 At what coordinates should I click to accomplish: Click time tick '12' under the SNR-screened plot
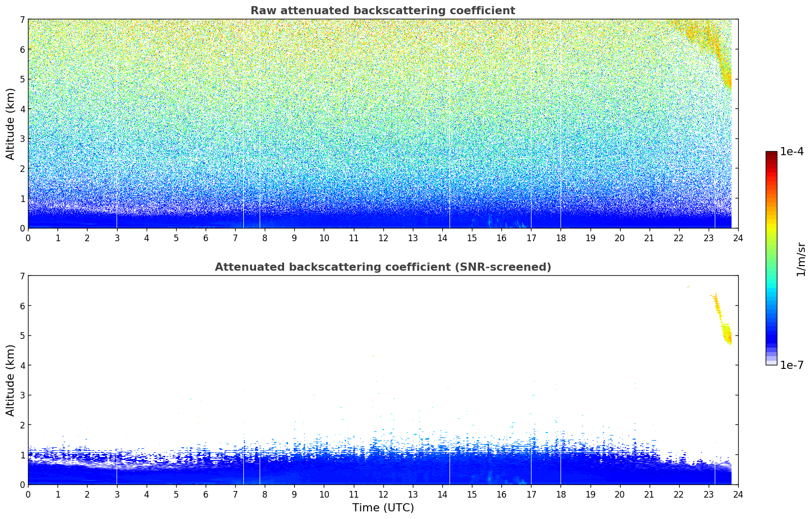click(x=383, y=494)
